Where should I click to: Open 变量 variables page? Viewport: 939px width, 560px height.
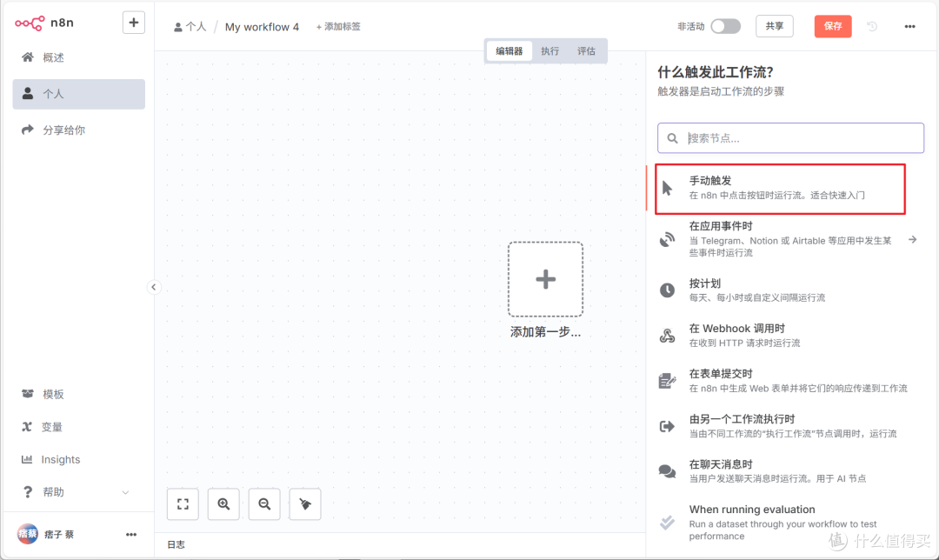[78, 427]
